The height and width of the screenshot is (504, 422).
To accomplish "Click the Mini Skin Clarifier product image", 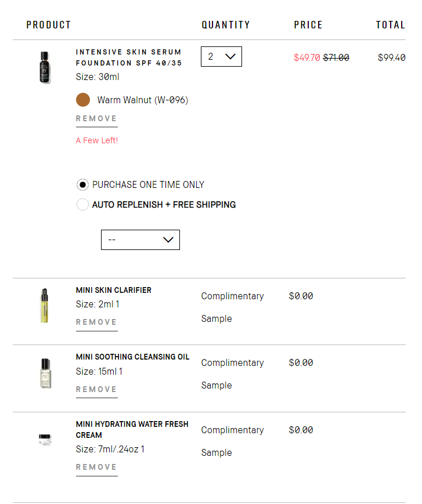I will tap(44, 306).
